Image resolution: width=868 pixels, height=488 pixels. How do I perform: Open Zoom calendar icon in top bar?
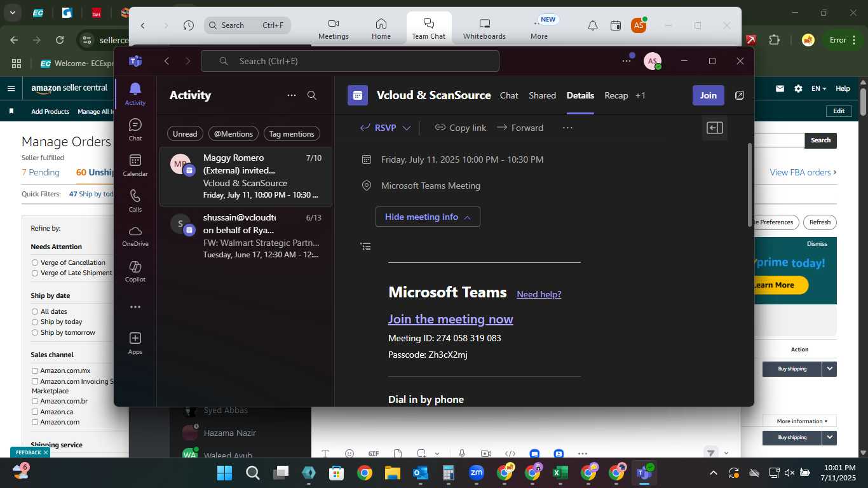[x=616, y=25]
